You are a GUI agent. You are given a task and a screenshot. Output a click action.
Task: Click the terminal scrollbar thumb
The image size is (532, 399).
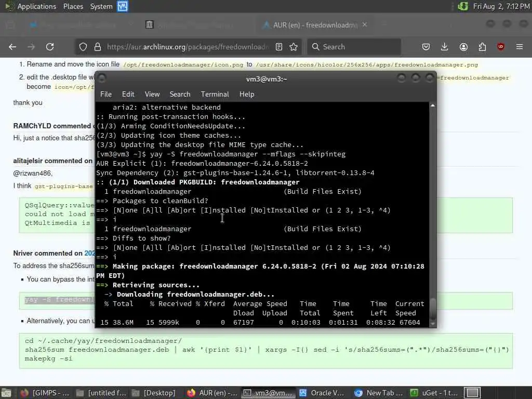coord(433,309)
